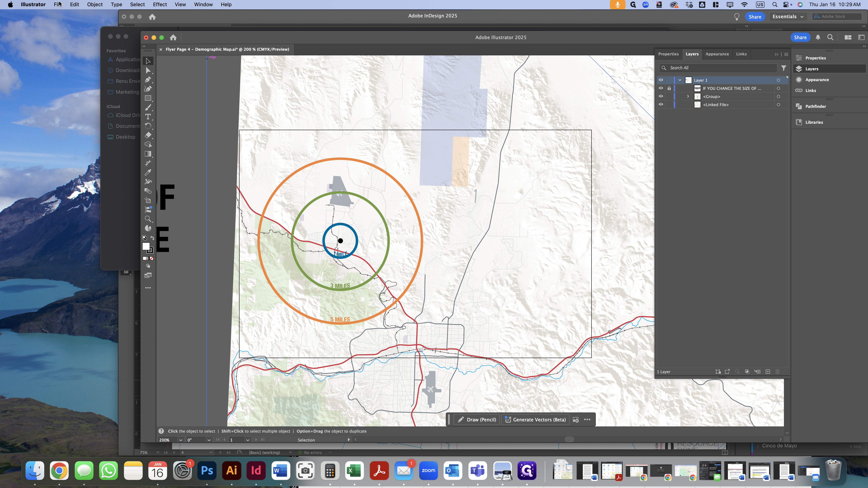
Task: Open the InDesign 75% zoom dropdown
Action: 157,452
